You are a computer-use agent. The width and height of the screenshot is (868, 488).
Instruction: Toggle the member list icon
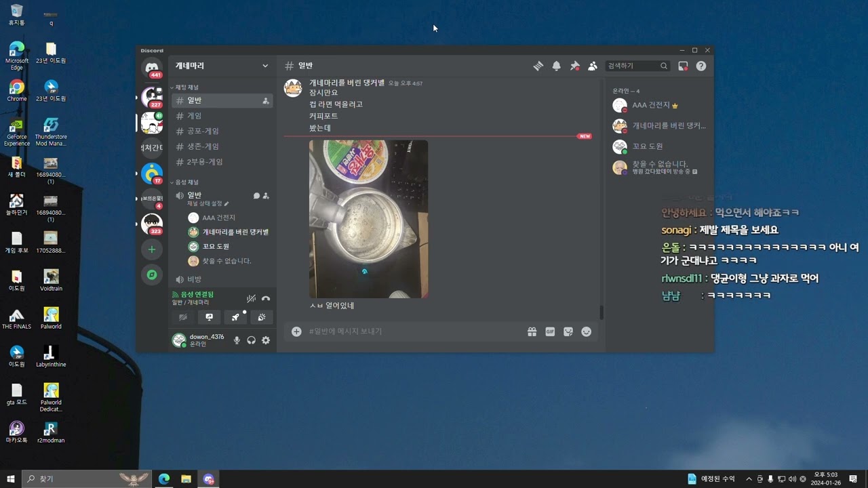click(x=593, y=66)
